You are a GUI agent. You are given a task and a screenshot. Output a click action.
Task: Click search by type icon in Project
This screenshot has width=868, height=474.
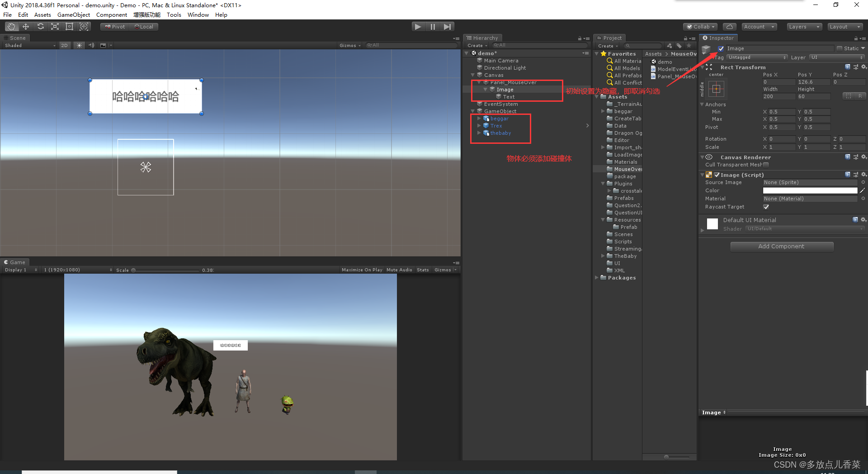click(x=669, y=46)
